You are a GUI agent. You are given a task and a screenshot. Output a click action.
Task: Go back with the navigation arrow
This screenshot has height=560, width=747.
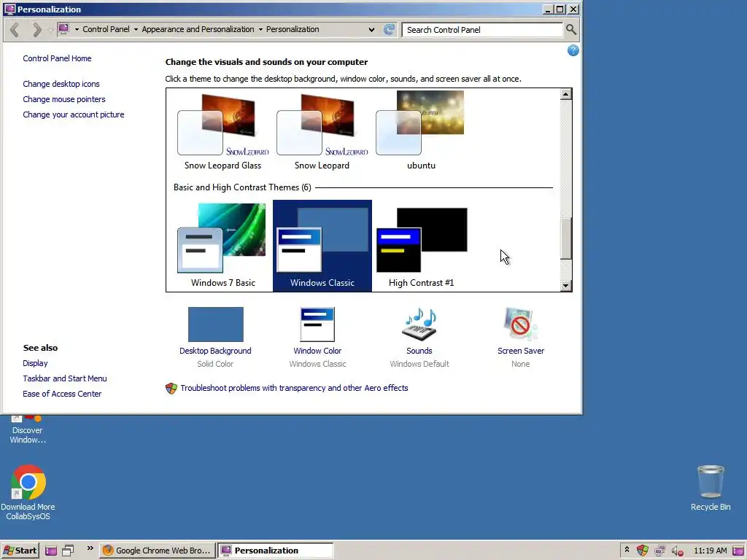(x=15, y=29)
